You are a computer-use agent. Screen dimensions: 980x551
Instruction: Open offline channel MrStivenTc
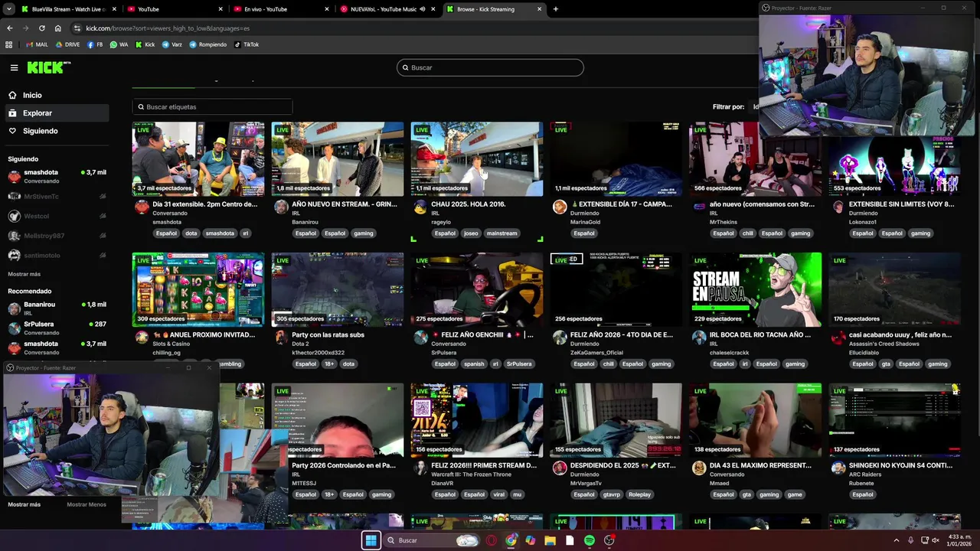55,197
